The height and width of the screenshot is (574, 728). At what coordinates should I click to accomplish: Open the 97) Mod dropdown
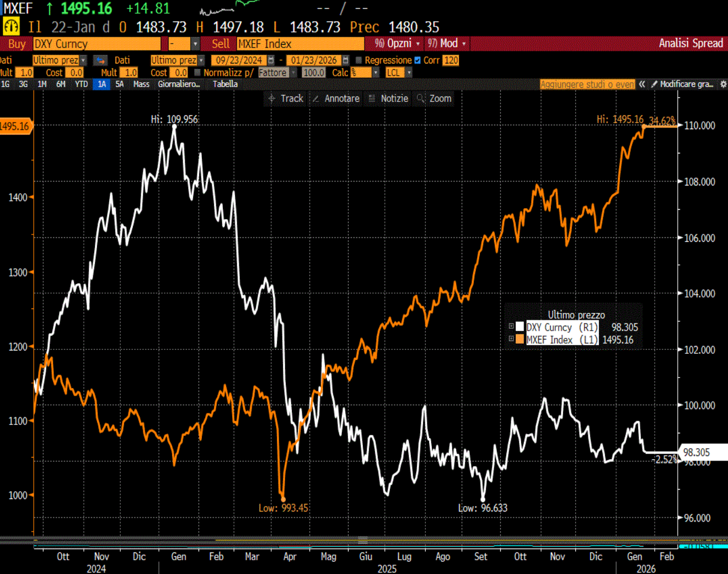(x=447, y=43)
